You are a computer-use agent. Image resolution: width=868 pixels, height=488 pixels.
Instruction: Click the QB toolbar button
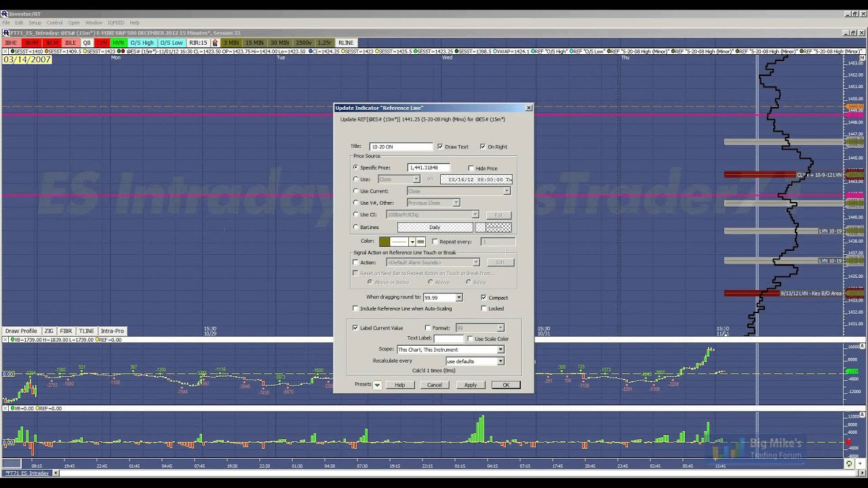(87, 43)
